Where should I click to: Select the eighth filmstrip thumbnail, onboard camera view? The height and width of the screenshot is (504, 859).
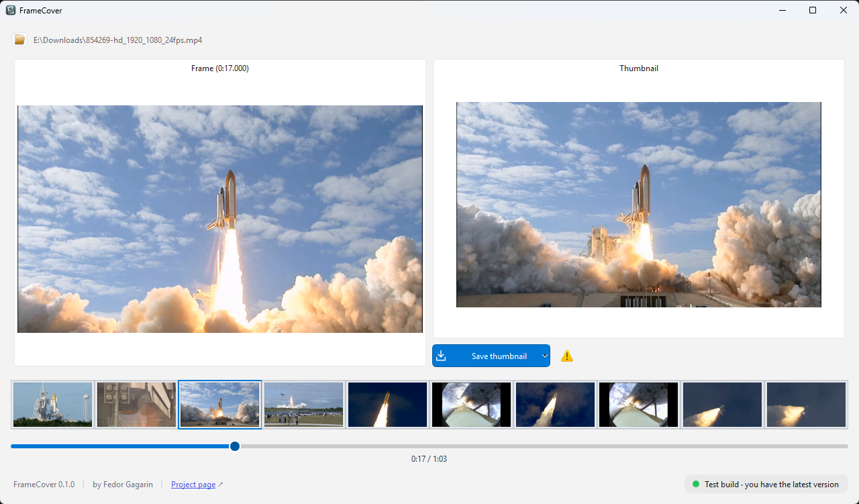point(639,405)
